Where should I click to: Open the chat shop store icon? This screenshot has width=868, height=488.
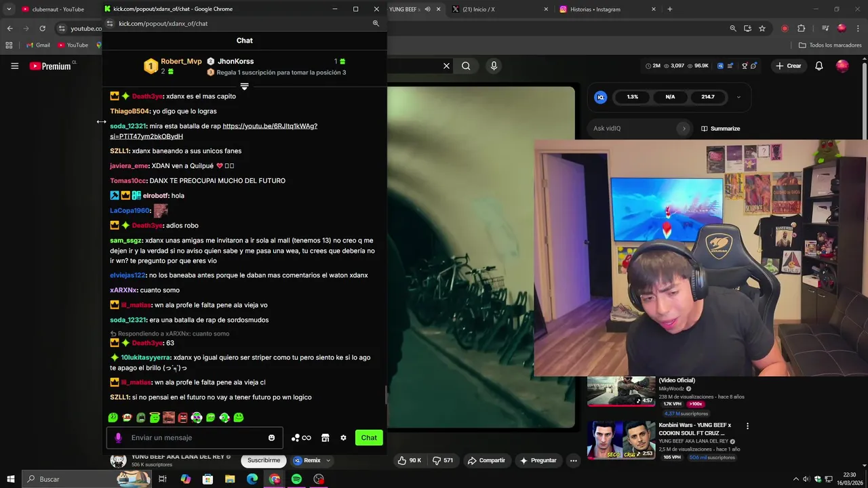(x=325, y=438)
